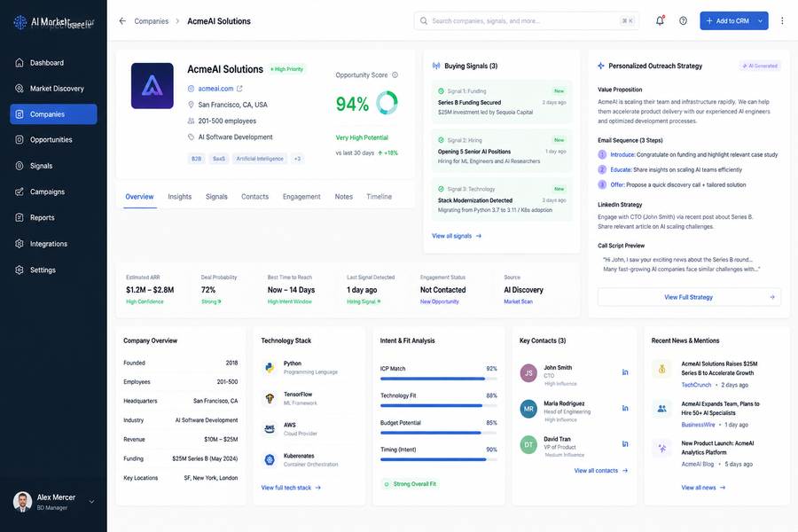Click View all signals link
This screenshot has width=798, height=532.
point(457,236)
